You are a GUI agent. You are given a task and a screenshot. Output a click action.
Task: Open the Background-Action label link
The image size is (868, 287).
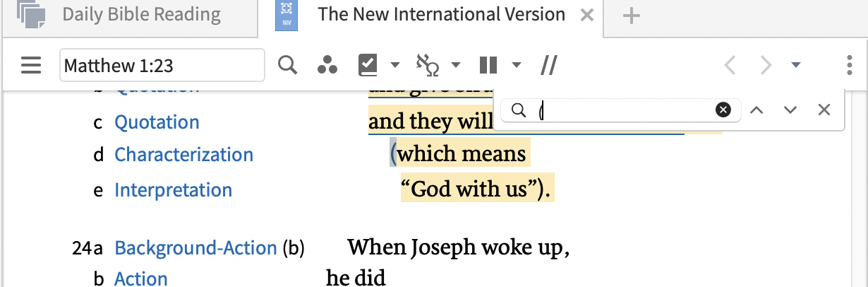point(195,248)
